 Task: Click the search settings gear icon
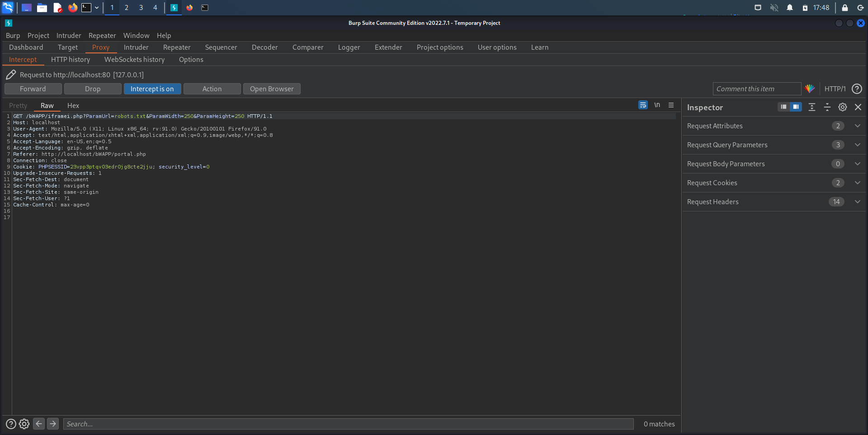pos(24,424)
